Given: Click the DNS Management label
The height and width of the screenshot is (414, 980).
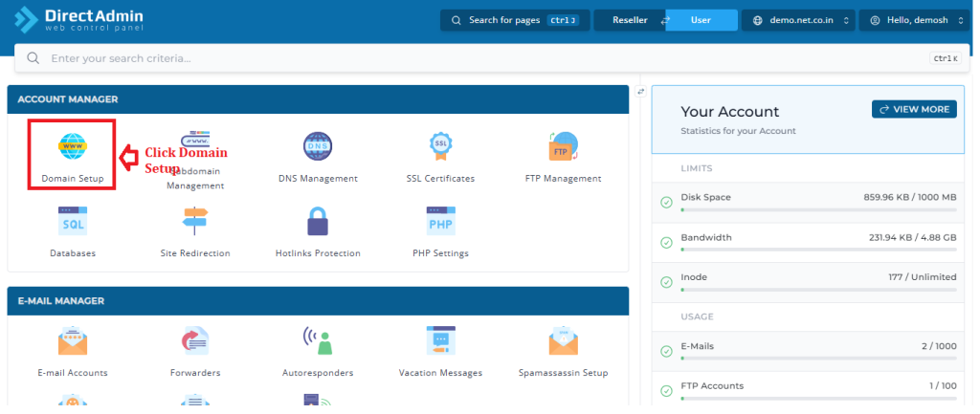Looking at the screenshot, I should [x=318, y=179].
